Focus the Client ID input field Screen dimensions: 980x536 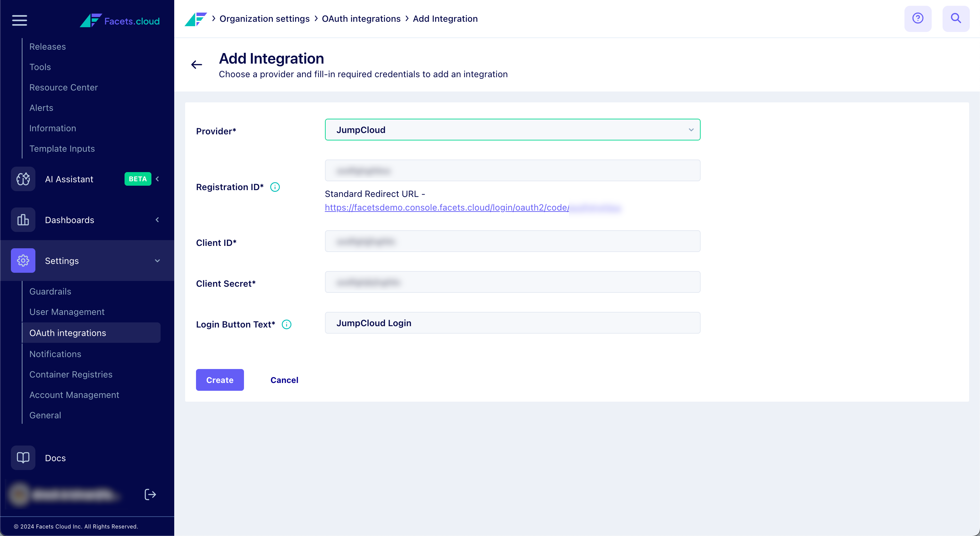point(512,241)
